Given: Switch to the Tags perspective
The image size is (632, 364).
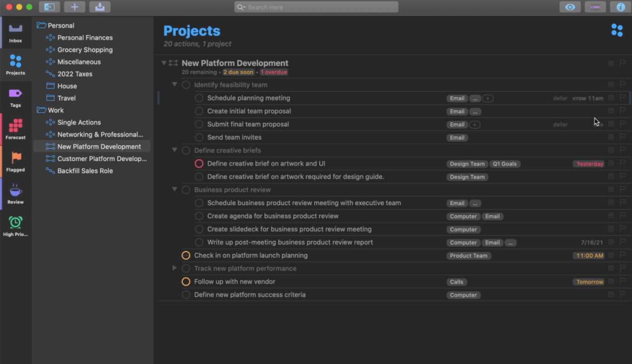Looking at the screenshot, I should coord(16,97).
